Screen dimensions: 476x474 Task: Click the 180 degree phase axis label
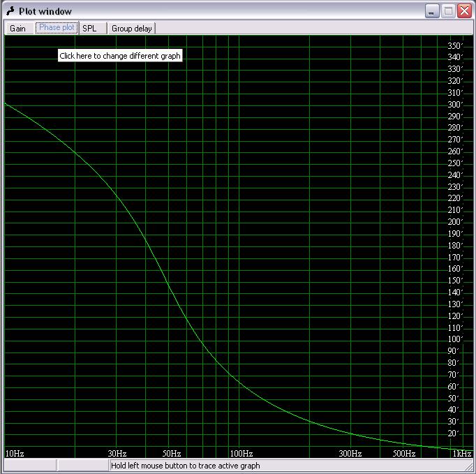point(455,245)
